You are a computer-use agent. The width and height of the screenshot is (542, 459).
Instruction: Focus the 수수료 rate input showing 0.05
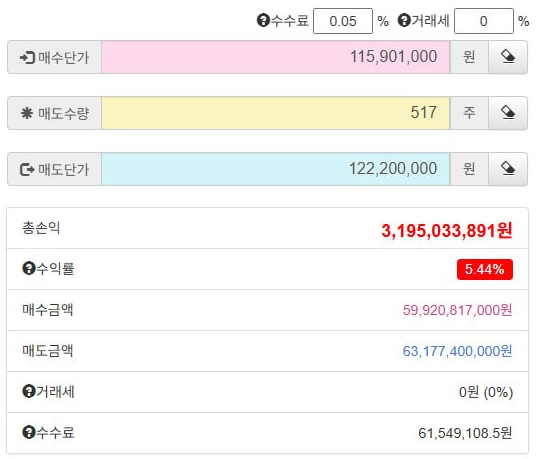point(343,21)
